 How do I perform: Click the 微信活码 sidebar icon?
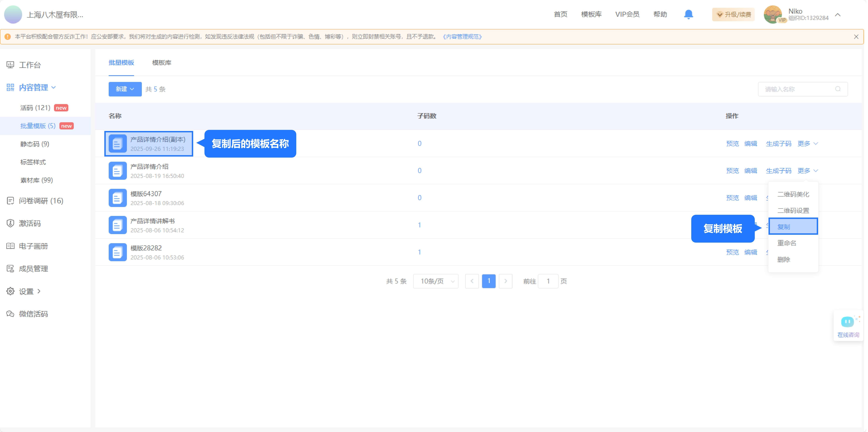pyautogui.click(x=10, y=313)
